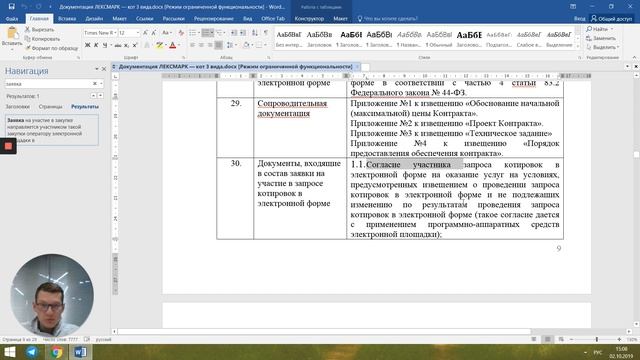Increase font size with grow font icon
The width and height of the screenshot is (640, 360).
point(146,33)
